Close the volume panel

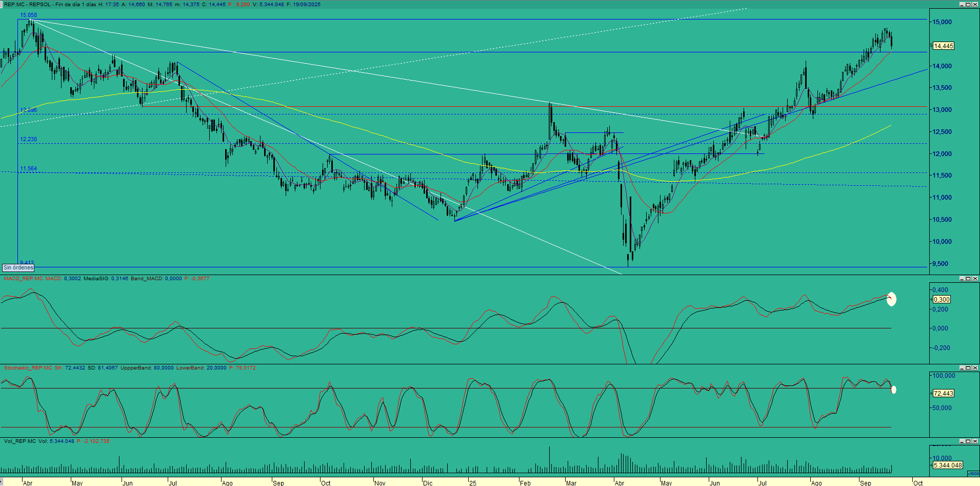975,441
